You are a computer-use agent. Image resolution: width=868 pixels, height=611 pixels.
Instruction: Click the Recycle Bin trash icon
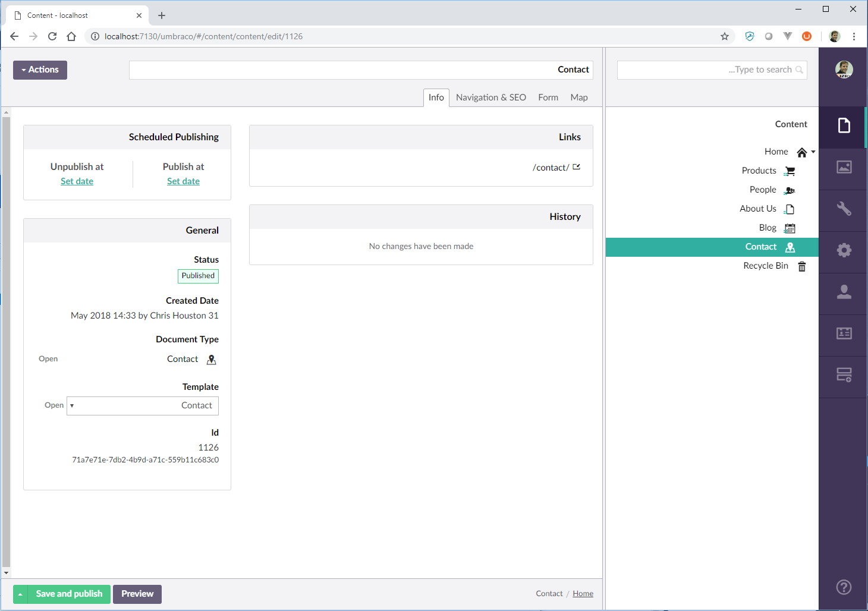[801, 266]
